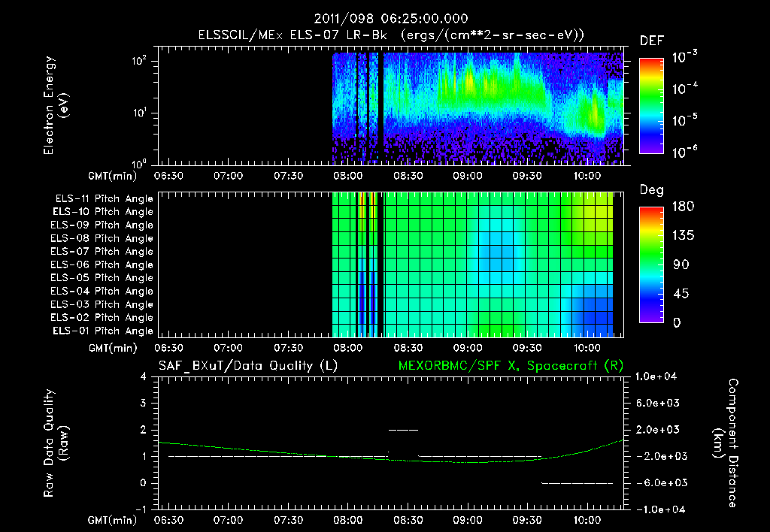Click the 10^0 electron energy tick label
Viewport: 770px width, 532px height.
(x=139, y=163)
